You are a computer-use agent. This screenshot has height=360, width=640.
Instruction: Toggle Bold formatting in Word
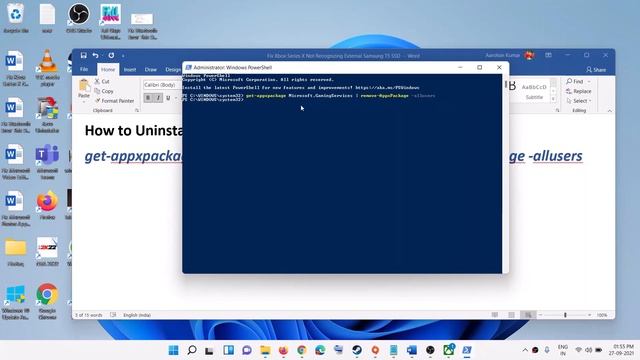click(148, 98)
